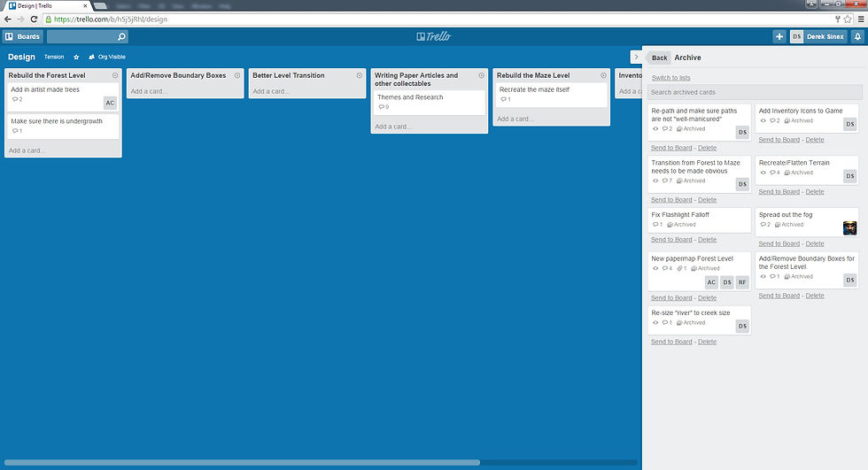Add a card to Rebuild the Forest Level
Viewport: 868px width, 470px height.
pyautogui.click(x=26, y=150)
